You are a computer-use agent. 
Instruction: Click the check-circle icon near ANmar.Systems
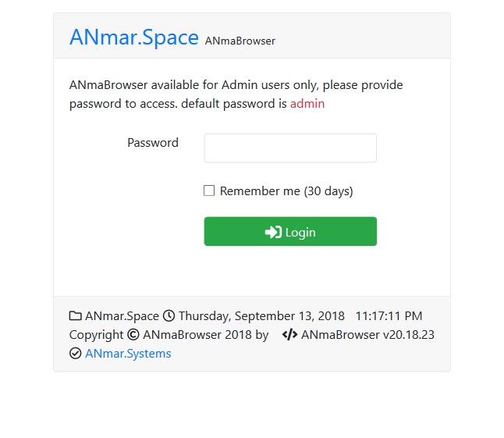(76, 354)
